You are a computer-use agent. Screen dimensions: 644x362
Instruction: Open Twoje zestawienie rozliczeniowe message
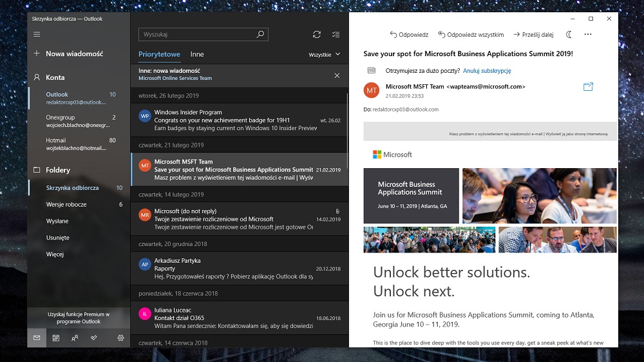click(x=240, y=219)
